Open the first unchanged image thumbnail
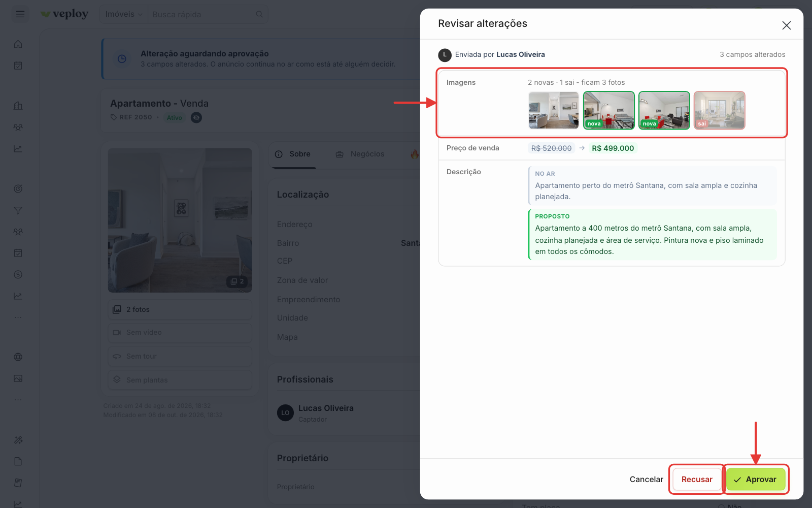This screenshot has width=812, height=508. pyautogui.click(x=553, y=110)
